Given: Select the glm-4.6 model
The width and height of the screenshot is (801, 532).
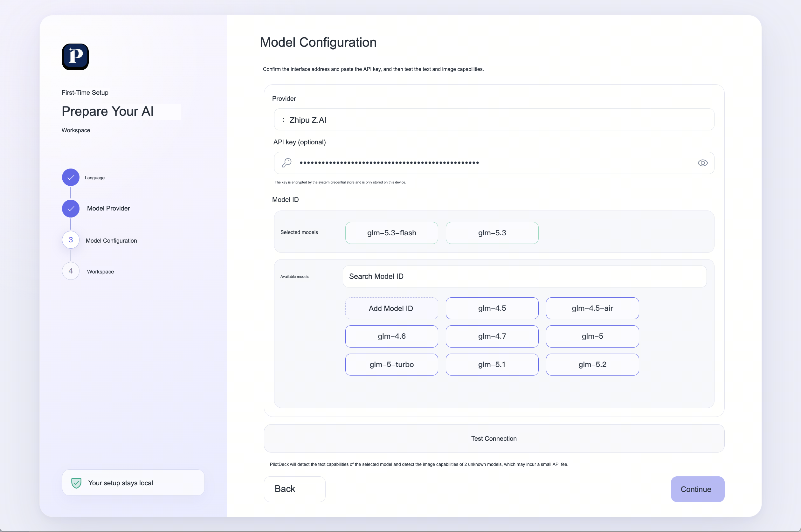Looking at the screenshot, I should click(x=391, y=336).
